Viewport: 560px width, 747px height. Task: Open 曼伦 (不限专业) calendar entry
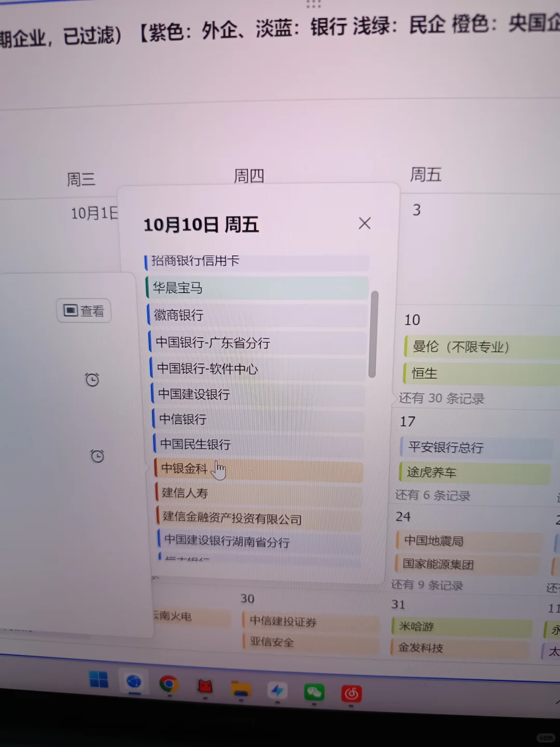pyautogui.click(x=482, y=347)
